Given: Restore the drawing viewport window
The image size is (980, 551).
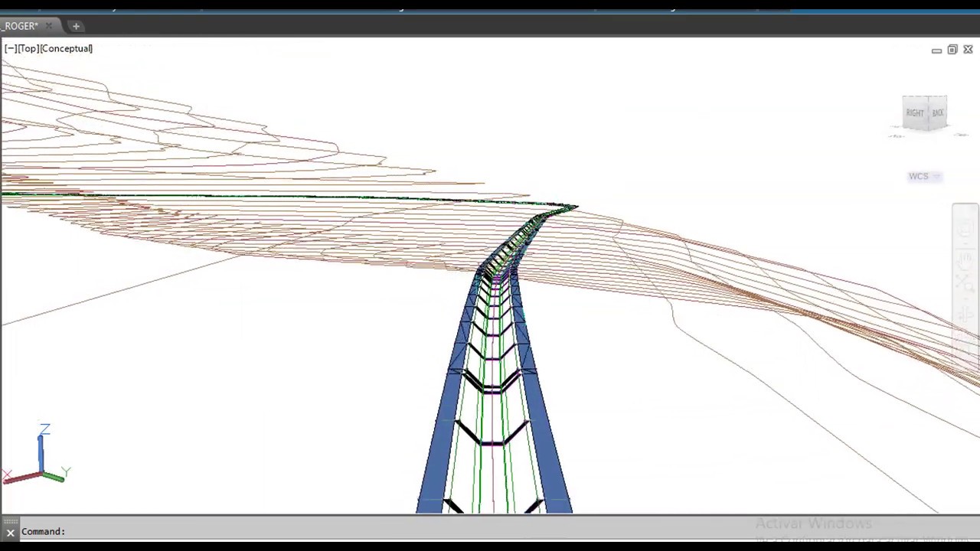Looking at the screenshot, I should coord(952,50).
